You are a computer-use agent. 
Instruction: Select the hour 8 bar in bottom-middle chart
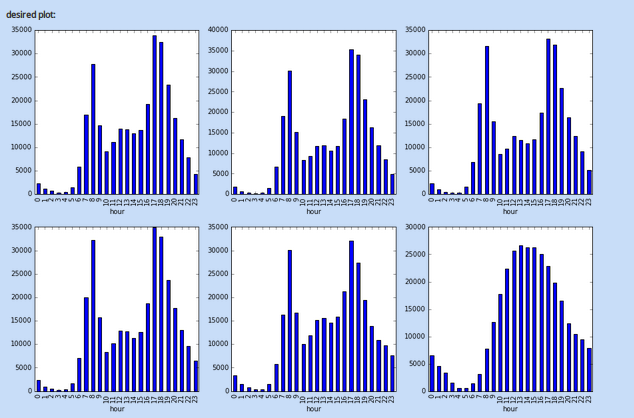coord(290,321)
